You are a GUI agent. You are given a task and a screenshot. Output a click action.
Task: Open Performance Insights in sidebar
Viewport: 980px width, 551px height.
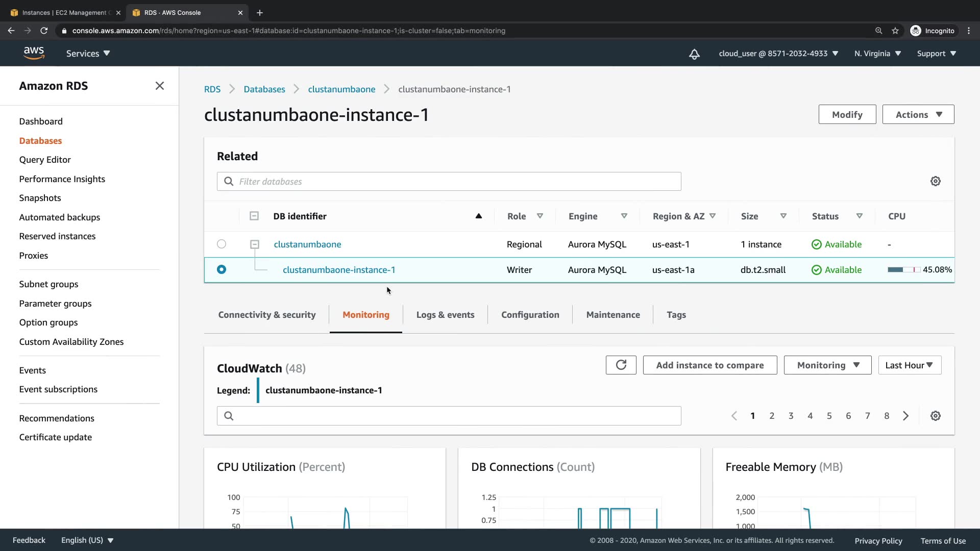(62, 179)
